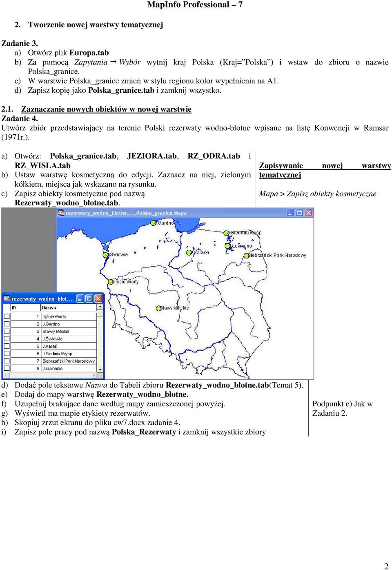The width and height of the screenshot is (392, 570).
Task: Select the table cell 'J.Karaś'
Action: [x=69, y=346]
